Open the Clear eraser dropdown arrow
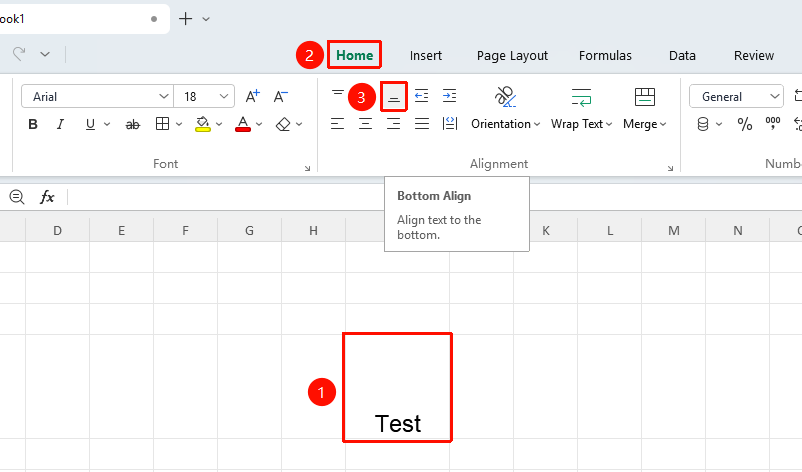The image size is (802, 472). (x=299, y=124)
